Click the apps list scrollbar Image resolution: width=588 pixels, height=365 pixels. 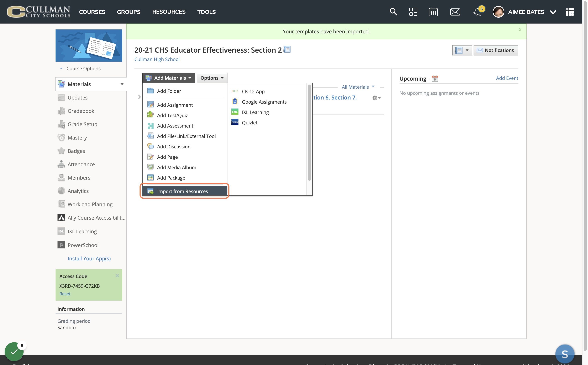pos(310,132)
